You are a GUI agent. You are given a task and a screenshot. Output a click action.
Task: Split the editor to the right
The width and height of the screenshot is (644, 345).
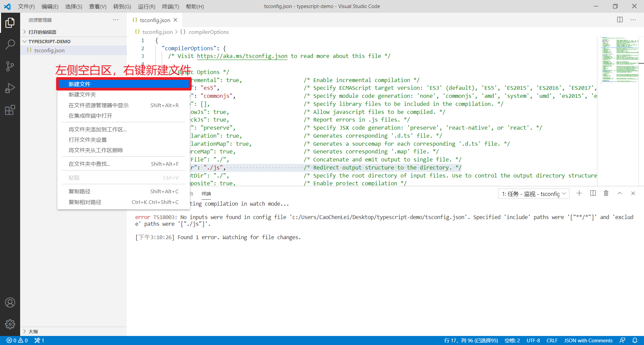pyautogui.click(x=620, y=20)
